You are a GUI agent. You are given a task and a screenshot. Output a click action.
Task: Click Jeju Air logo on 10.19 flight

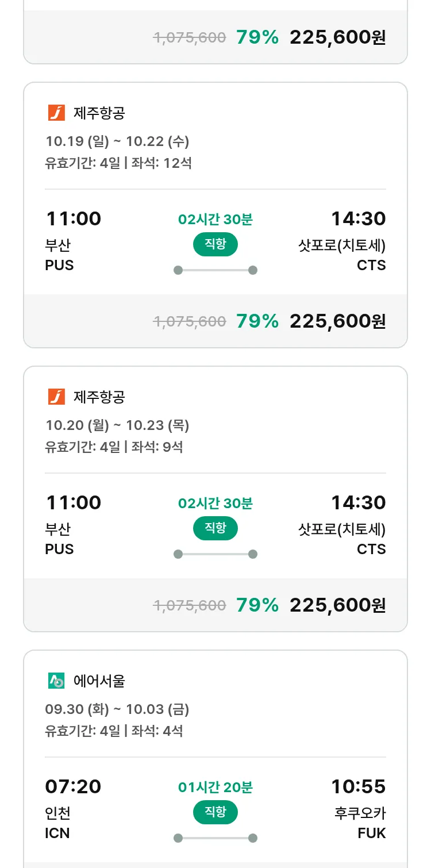click(x=56, y=113)
